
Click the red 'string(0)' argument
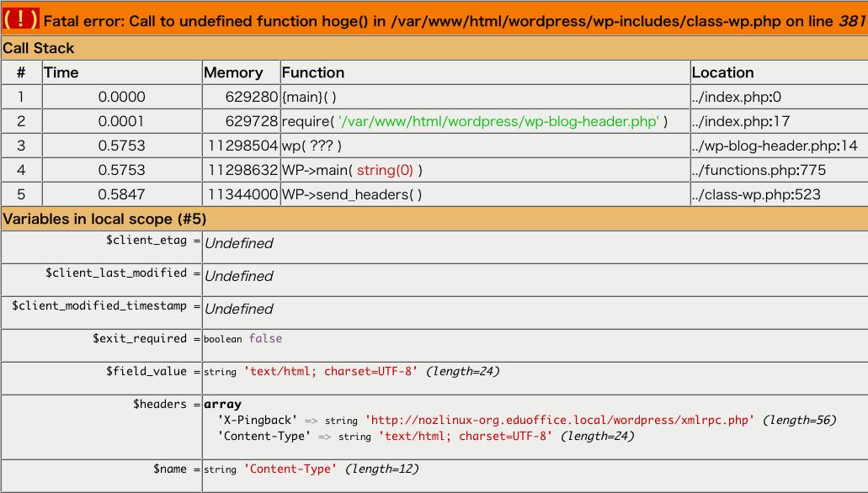(385, 170)
